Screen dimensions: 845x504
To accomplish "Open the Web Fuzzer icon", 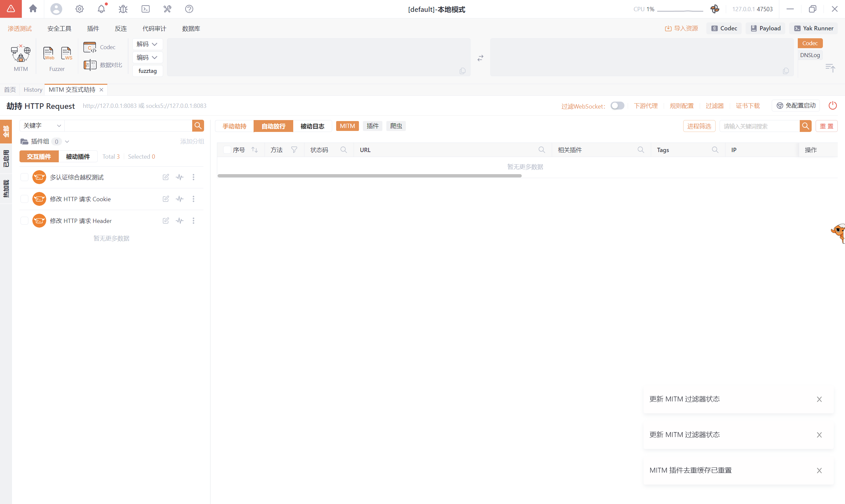I will [x=48, y=53].
